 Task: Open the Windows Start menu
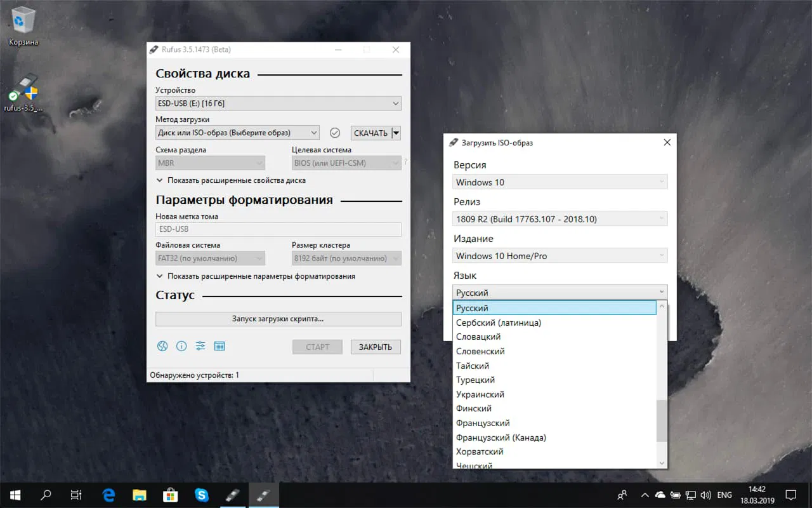pyautogui.click(x=15, y=495)
